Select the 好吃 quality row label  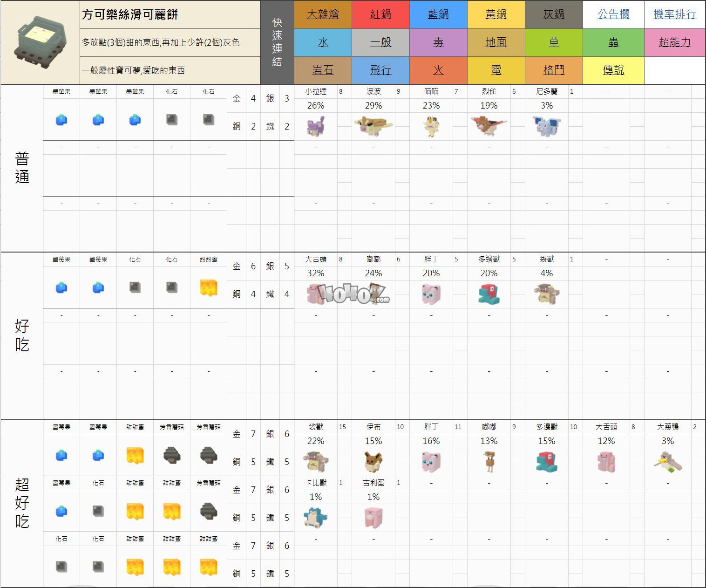[x=22, y=336]
